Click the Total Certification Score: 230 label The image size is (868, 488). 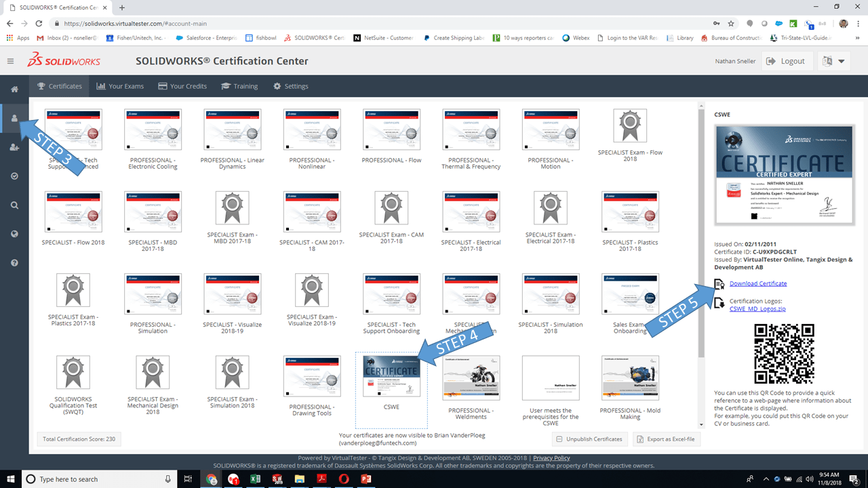[x=79, y=439]
